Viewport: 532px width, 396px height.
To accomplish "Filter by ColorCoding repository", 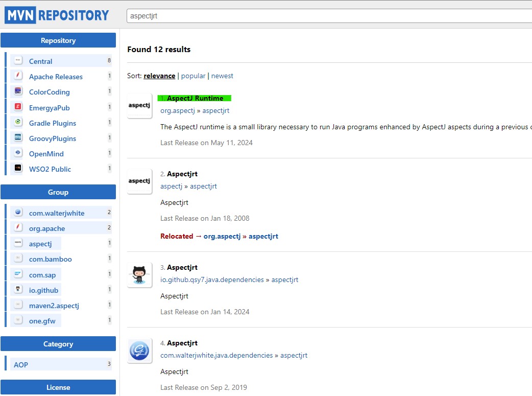I will [x=49, y=92].
